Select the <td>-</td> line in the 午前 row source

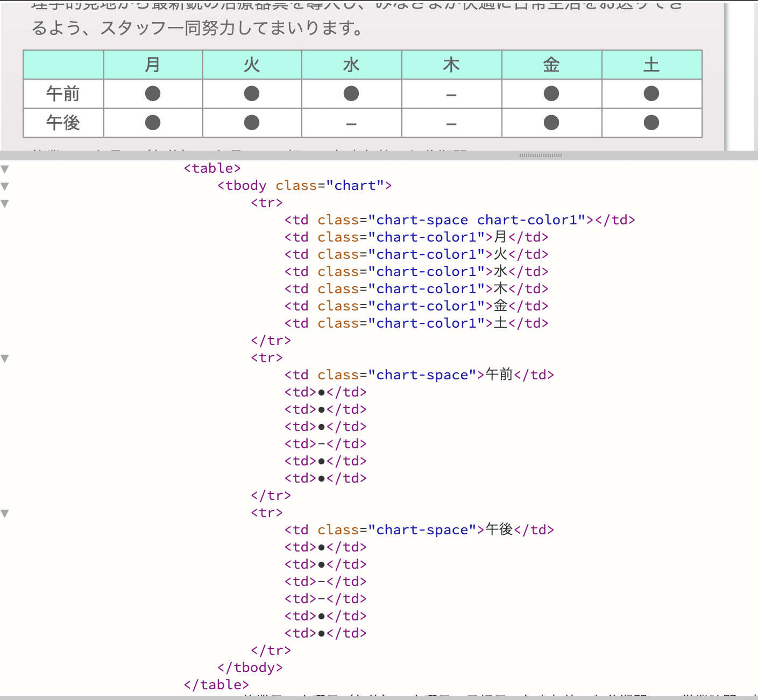[x=325, y=444]
